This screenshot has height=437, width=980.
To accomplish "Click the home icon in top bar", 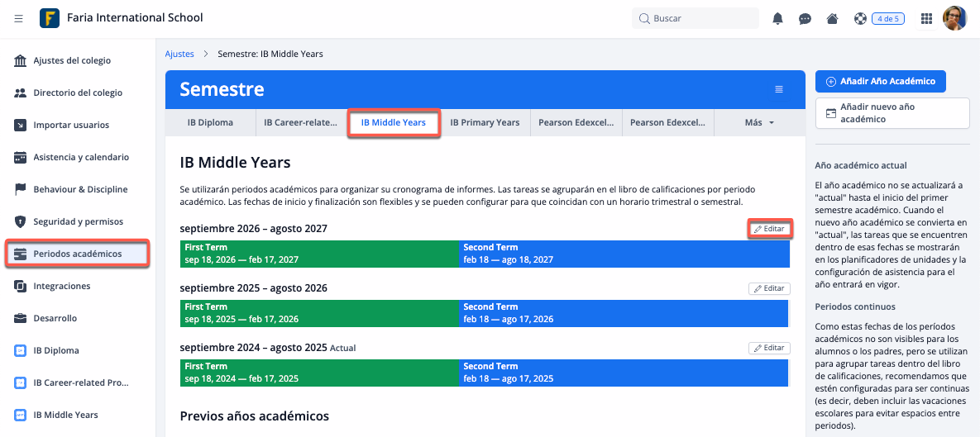I will (832, 18).
